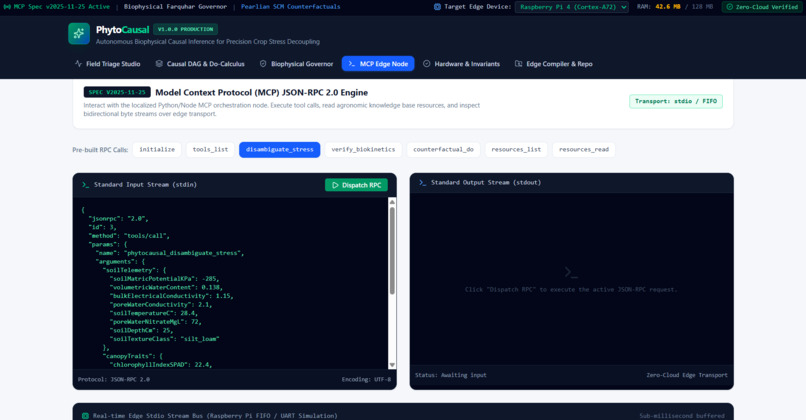Switch to Causal DAG & Do-Calculus tab
The width and height of the screenshot is (806, 420).
tap(200, 64)
